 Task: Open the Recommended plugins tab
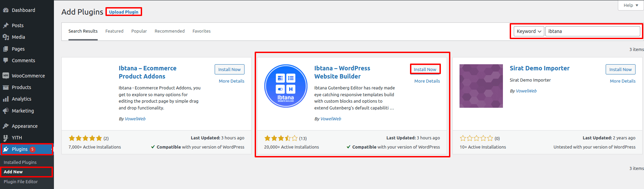(x=170, y=31)
